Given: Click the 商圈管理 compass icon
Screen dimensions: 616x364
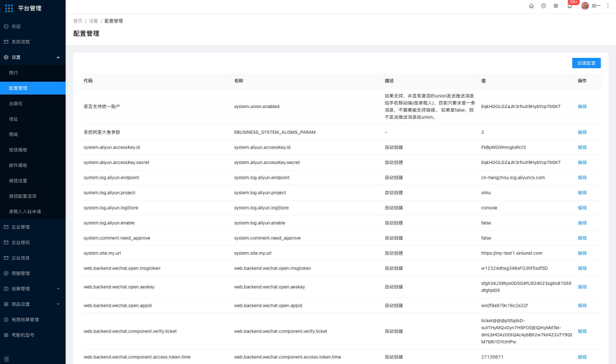Looking at the screenshot, I should click(x=6, y=273).
